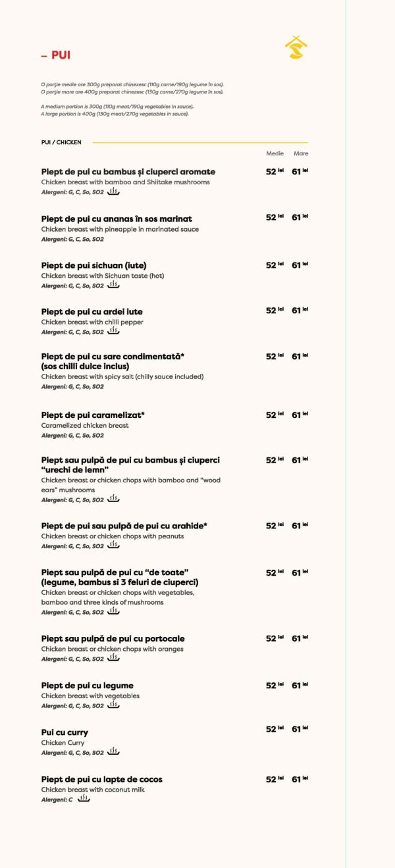395x868 pixels.
Task: Click the Medie column header
Action: point(275,153)
